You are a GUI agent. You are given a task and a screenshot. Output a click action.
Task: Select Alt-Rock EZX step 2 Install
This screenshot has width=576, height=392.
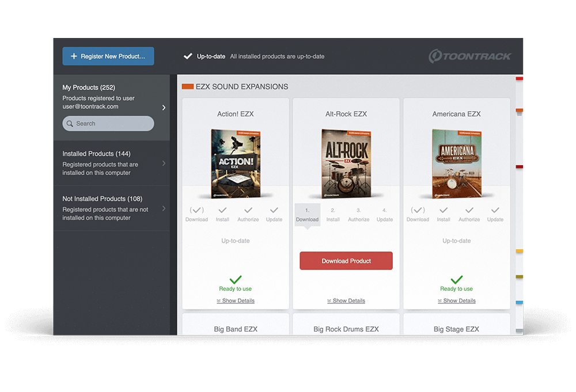(333, 215)
